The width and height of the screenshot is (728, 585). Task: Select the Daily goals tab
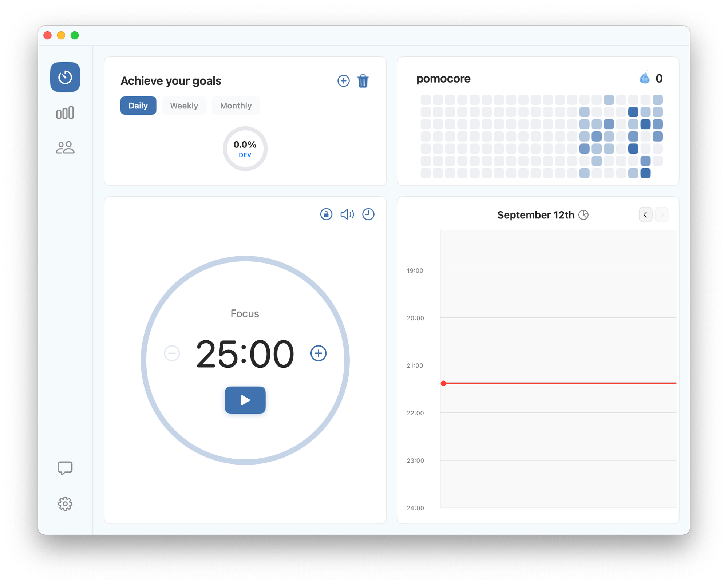[138, 106]
